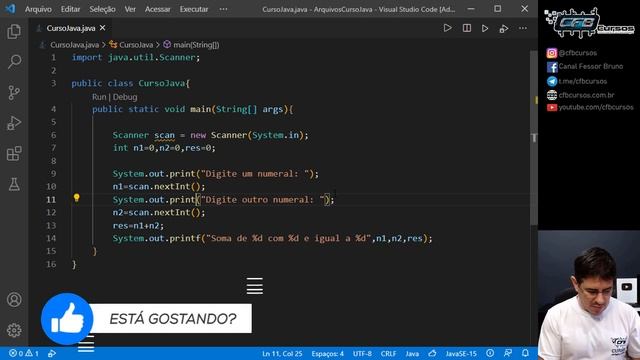Click the Canal Fessor Bruno Facebook entry
The width and height of the screenshot is (640, 360).
[x=591, y=66]
